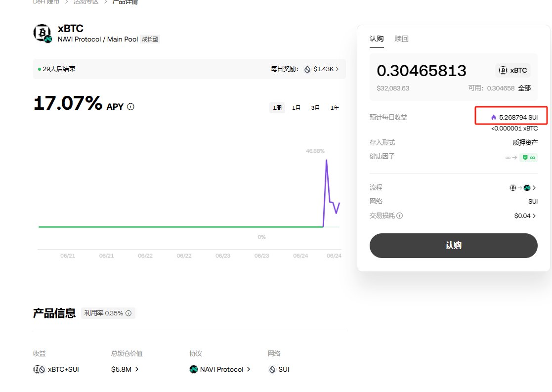Image resolution: width=552 pixels, height=392 pixels.
Task: Open the 利用率 0.35% info icon
Action: point(128,313)
